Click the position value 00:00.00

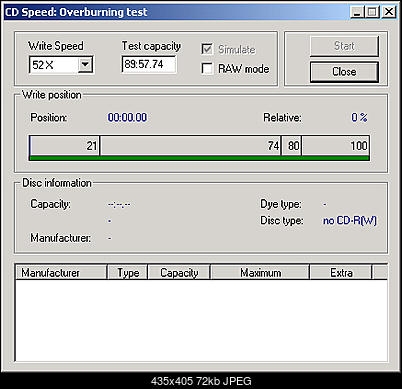point(127,117)
